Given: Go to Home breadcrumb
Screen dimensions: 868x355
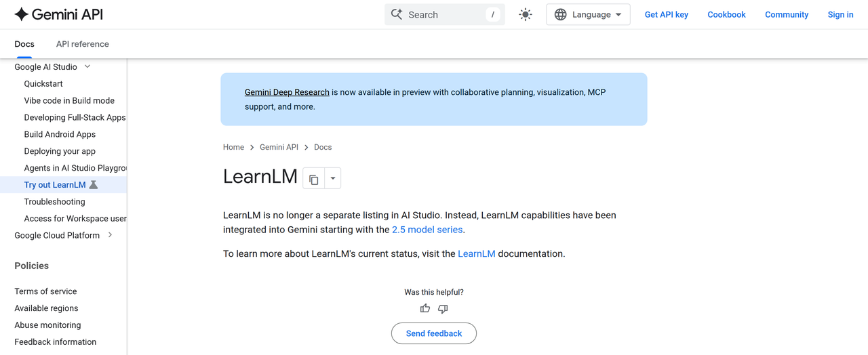Looking at the screenshot, I should pos(233,147).
